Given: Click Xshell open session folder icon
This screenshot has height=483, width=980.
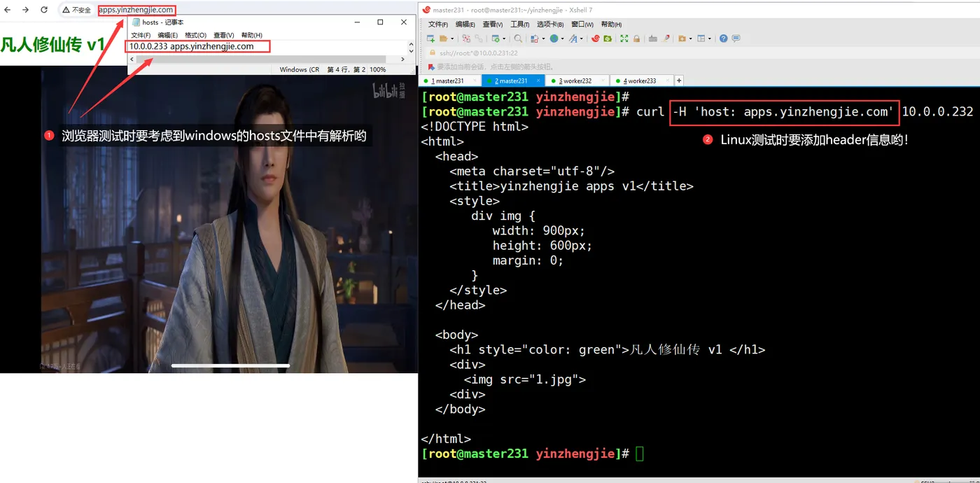Looking at the screenshot, I should pos(443,38).
